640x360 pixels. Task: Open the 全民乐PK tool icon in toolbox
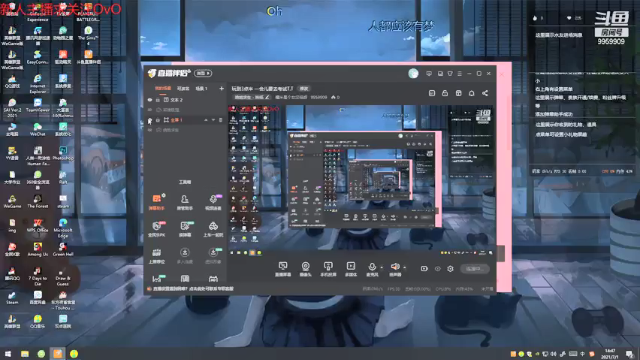(157, 229)
